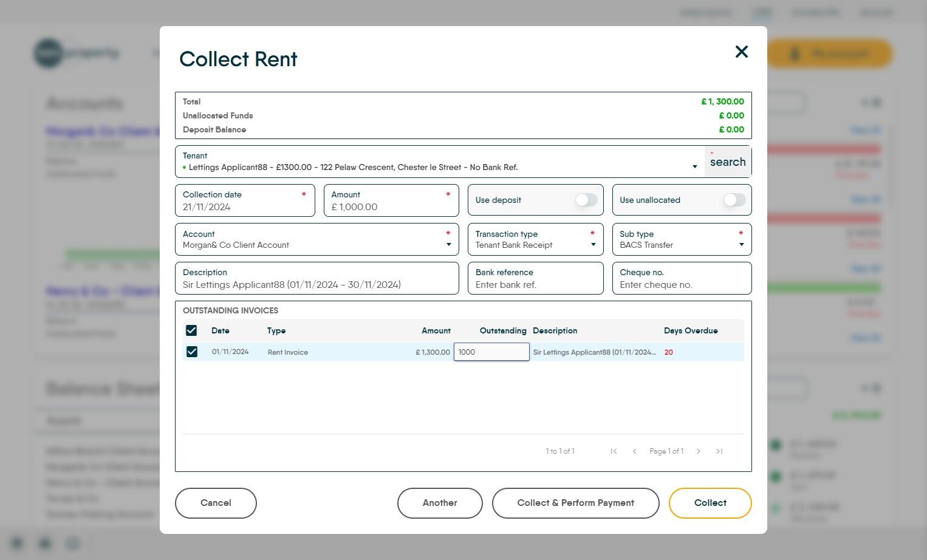The image size is (927, 560).
Task: Go to first page of invoices
Action: pos(614,451)
